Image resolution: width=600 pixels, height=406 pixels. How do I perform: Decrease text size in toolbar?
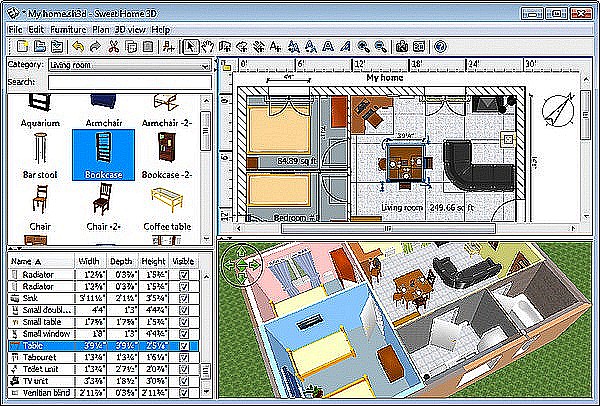(311, 47)
